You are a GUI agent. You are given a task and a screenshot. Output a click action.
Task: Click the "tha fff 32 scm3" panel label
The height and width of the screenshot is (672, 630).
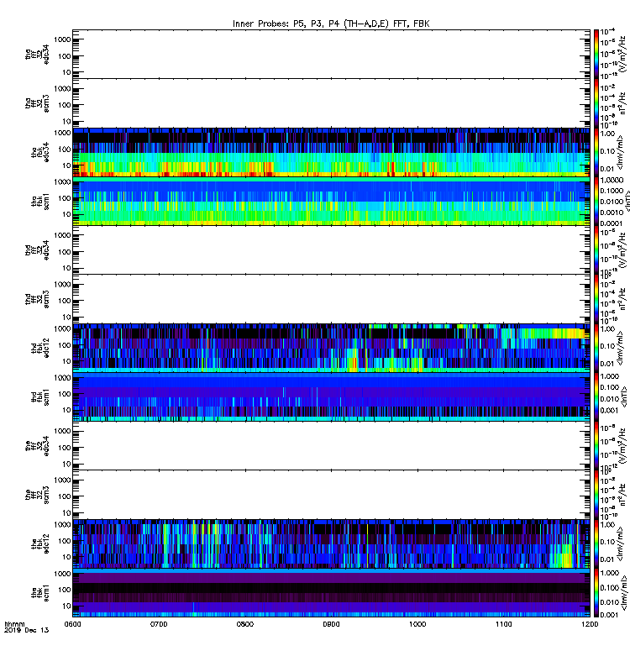(x=37, y=103)
